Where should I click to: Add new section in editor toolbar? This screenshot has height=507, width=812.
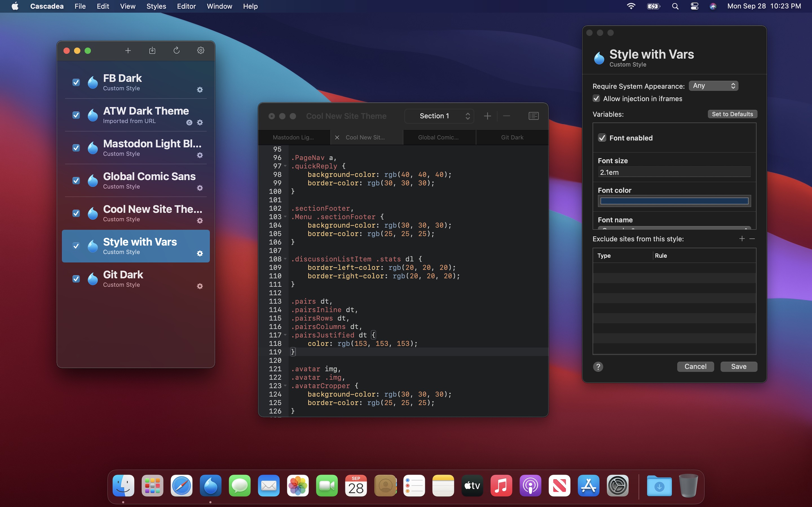click(x=487, y=116)
